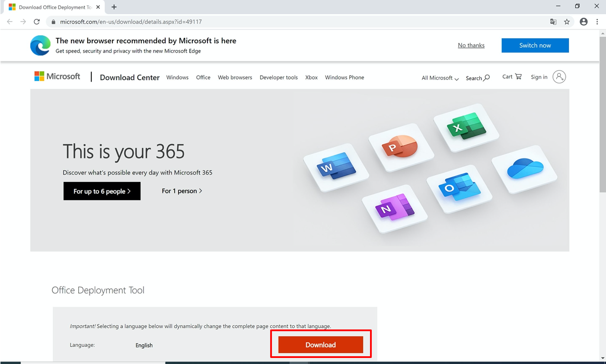The width and height of the screenshot is (606, 364).
Task: Click the browser back arrow
Action: tap(10, 22)
